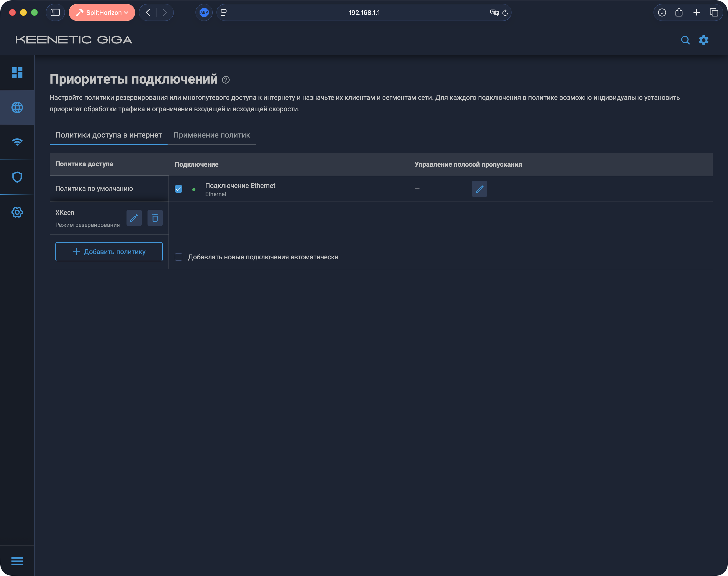The height and width of the screenshot is (576, 728).
Task: Open the Wi-Fi section in sidebar
Action: point(17,142)
